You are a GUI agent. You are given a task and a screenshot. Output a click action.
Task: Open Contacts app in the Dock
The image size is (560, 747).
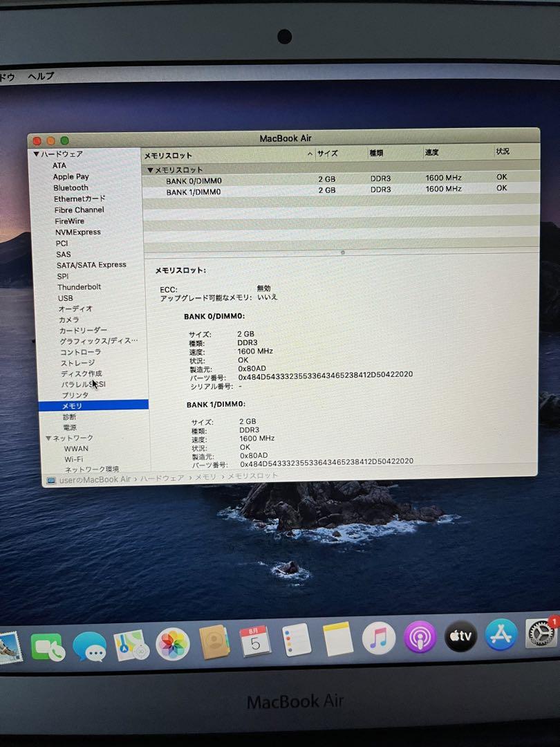214,642
